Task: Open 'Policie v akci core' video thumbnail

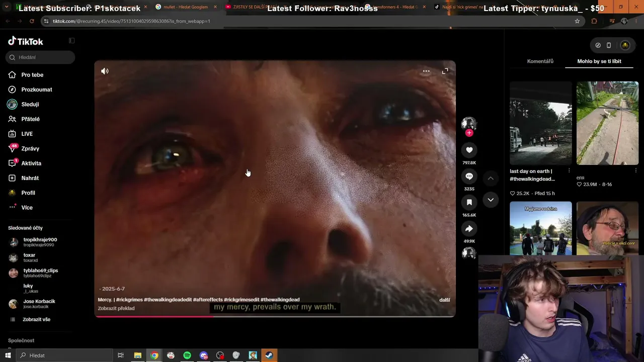Action: (x=607, y=228)
